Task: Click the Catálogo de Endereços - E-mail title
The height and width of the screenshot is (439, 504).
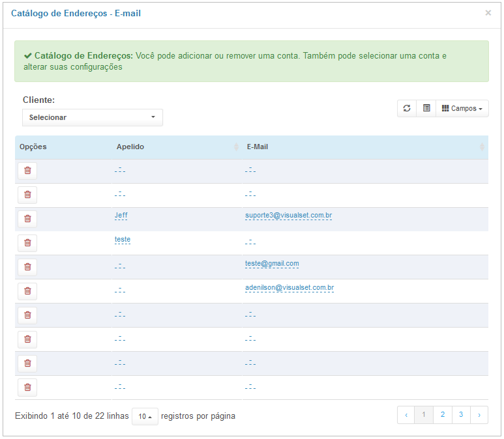Action: pyautogui.click(x=76, y=13)
